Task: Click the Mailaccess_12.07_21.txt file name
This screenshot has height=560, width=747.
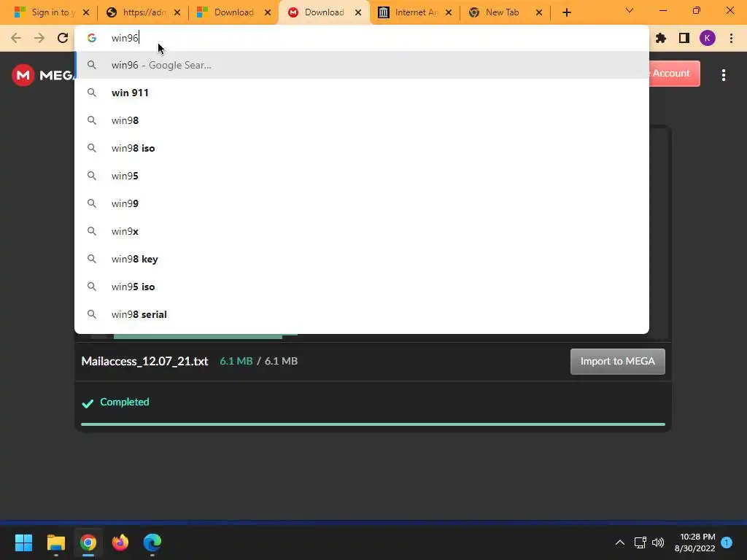Action: tap(145, 362)
